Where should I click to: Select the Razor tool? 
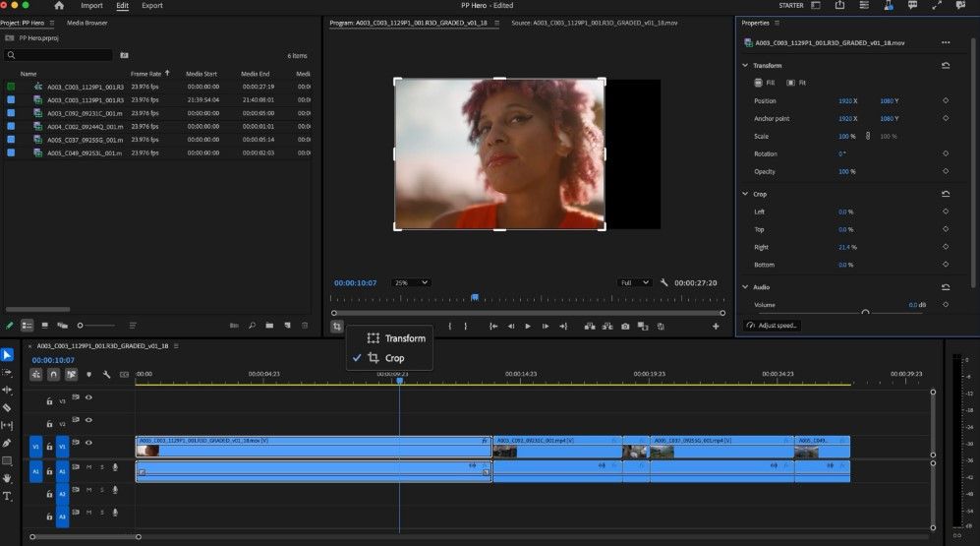7,407
